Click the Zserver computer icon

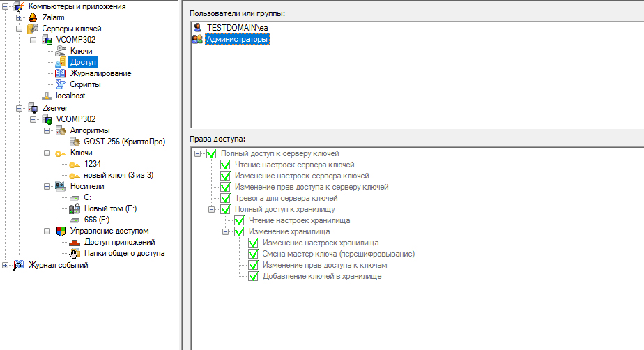coord(33,108)
